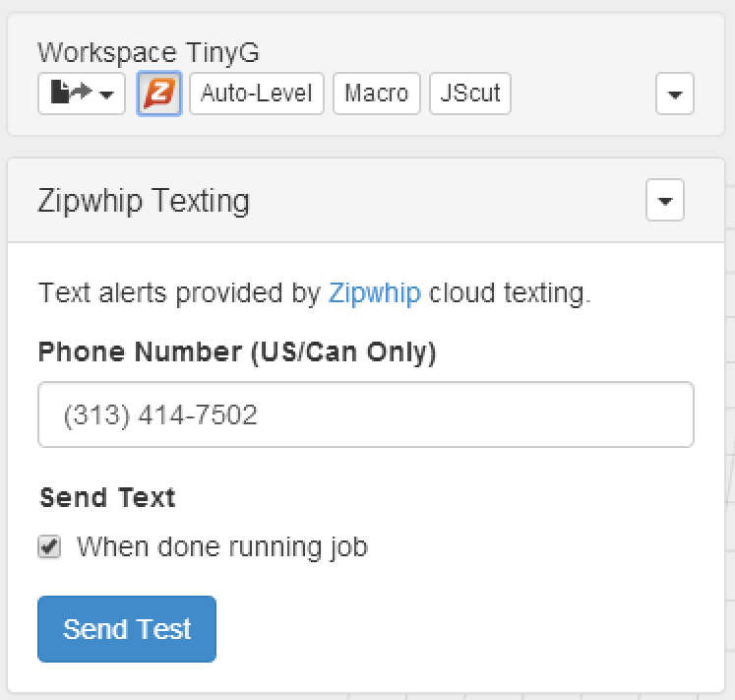
Task: Follow the Zipwhip hyperlink
Action: pyautogui.click(x=374, y=293)
